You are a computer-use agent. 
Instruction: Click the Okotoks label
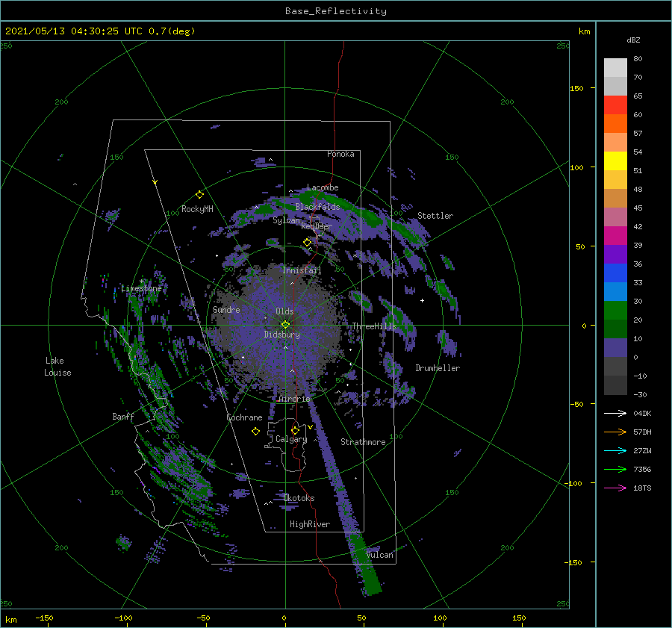tap(299, 498)
